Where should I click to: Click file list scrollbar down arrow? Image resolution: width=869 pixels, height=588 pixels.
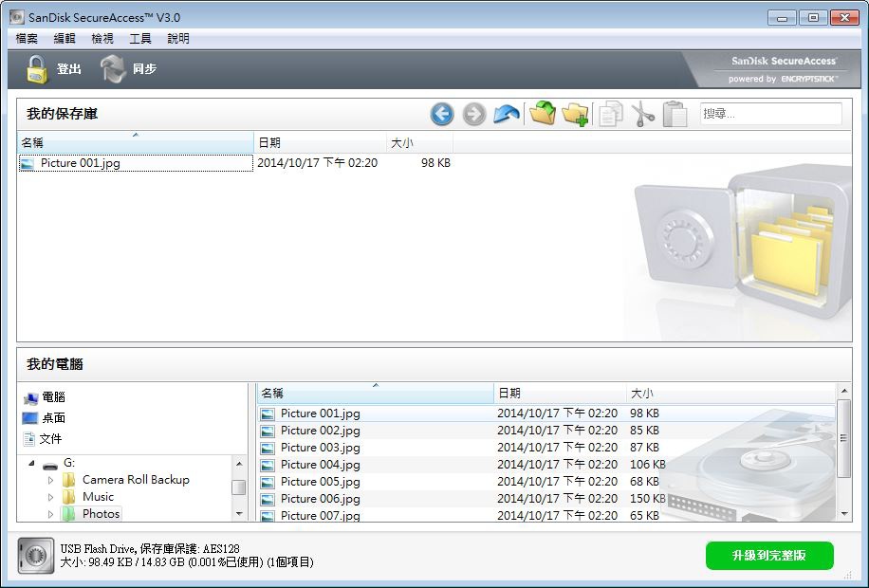pos(844,514)
